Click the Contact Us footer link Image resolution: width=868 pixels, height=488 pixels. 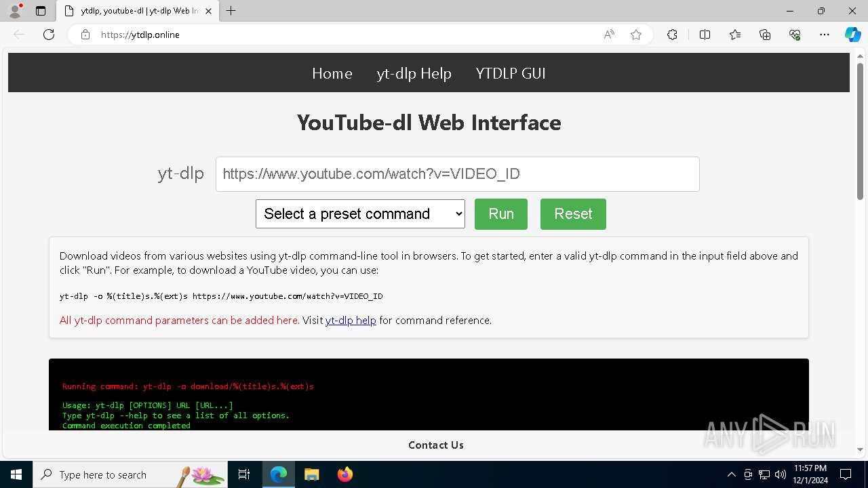[x=436, y=445]
